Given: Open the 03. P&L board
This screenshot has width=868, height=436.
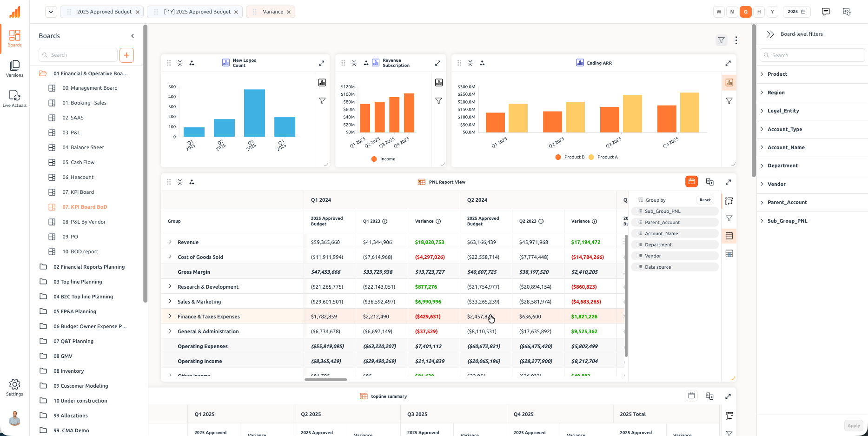Looking at the screenshot, I should pos(71,132).
